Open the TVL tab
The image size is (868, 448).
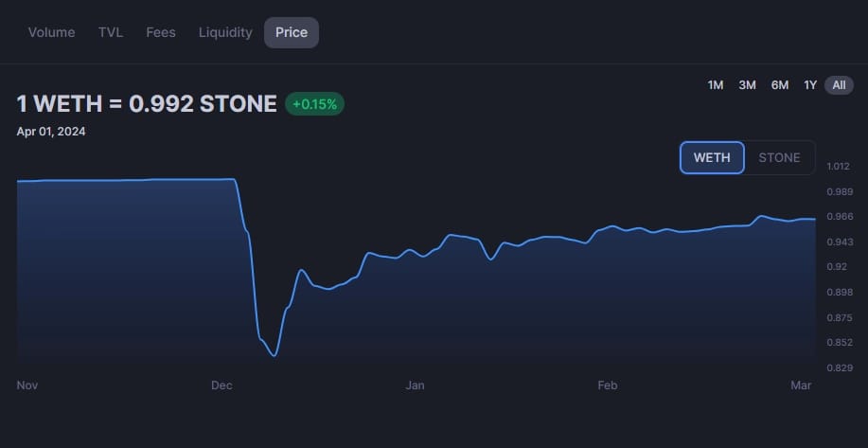point(111,32)
